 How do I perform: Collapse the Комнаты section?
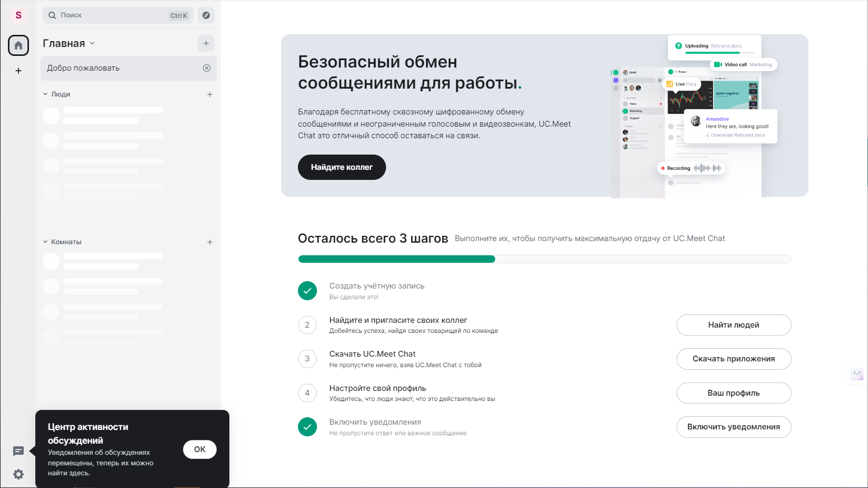pos(45,242)
